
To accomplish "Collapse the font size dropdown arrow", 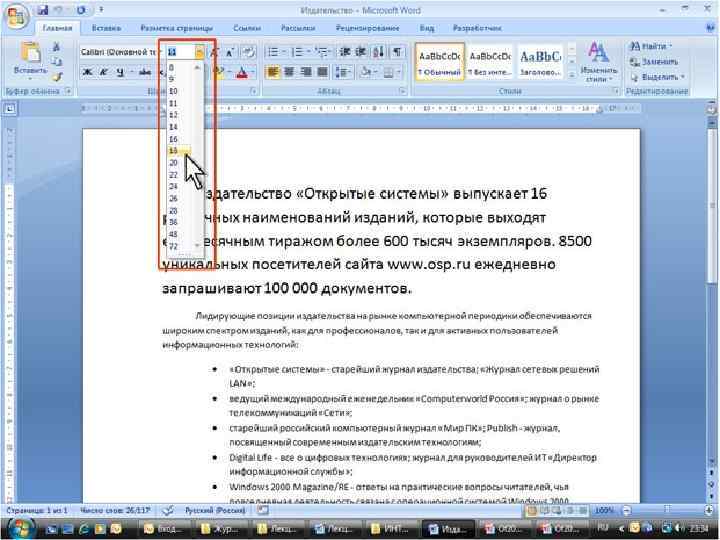I will click(x=199, y=52).
